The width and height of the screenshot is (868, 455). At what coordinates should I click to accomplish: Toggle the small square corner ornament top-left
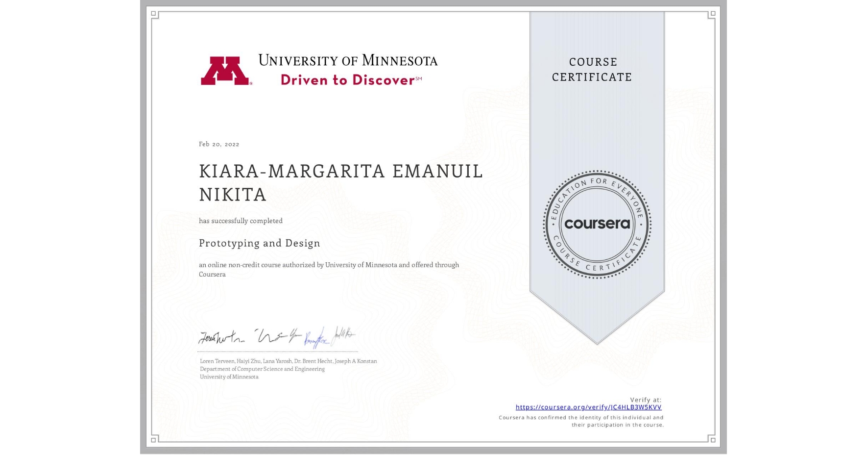pyautogui.click(x=153, y=13)
